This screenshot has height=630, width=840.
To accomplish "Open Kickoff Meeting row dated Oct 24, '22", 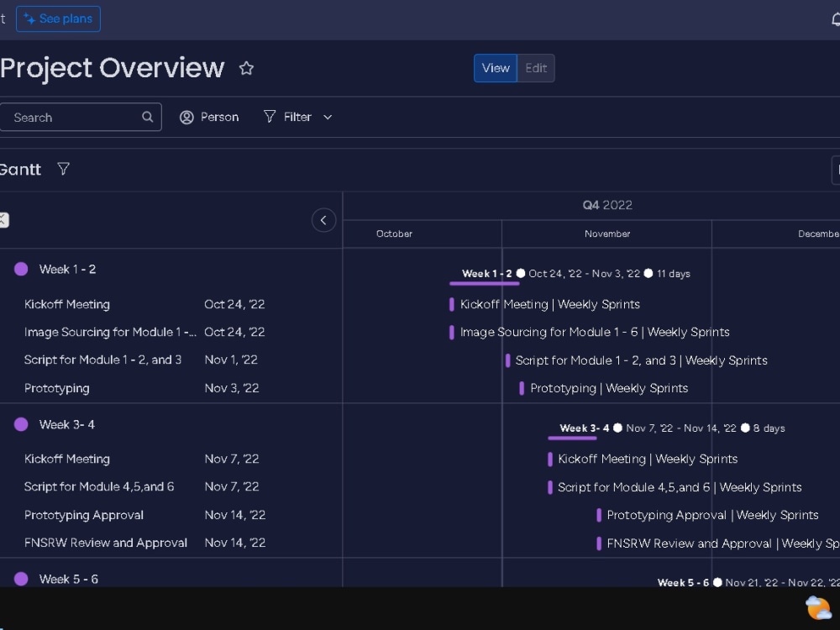I will [x=67, y=304].
